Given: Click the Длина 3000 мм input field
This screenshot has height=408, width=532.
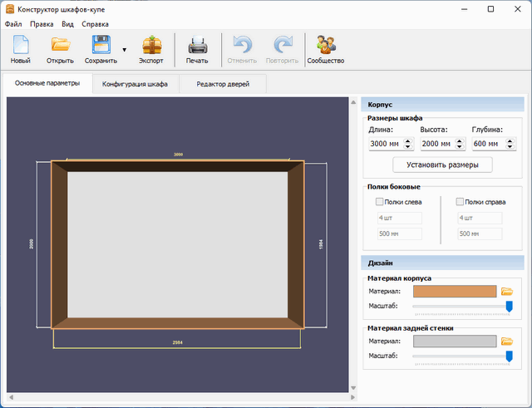Looking at the screenshot, I should 385,145.
